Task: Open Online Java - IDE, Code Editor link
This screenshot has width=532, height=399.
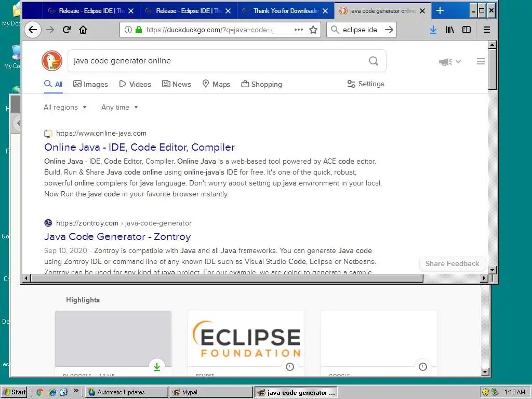Action: click(x=139, y=147)
